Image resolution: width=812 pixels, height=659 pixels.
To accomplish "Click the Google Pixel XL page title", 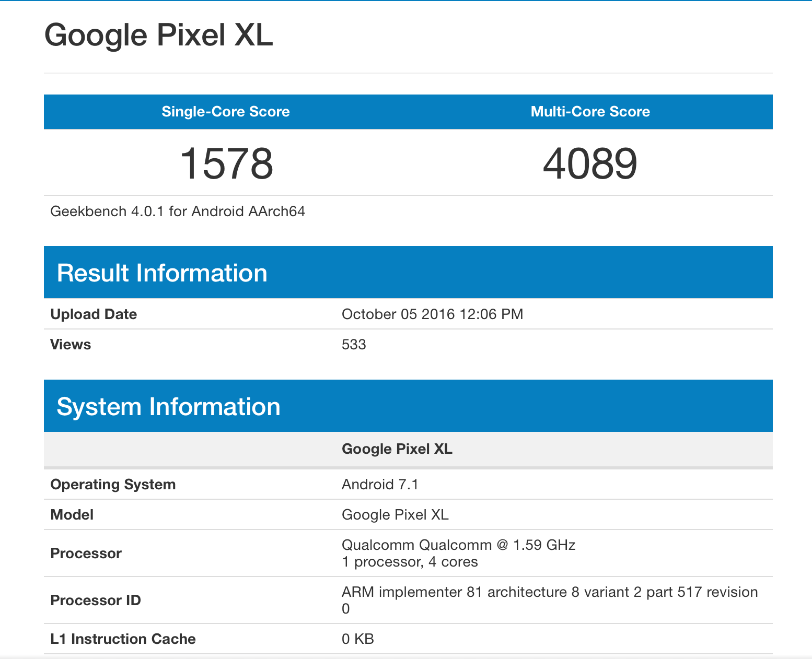I will click(159, 36).
